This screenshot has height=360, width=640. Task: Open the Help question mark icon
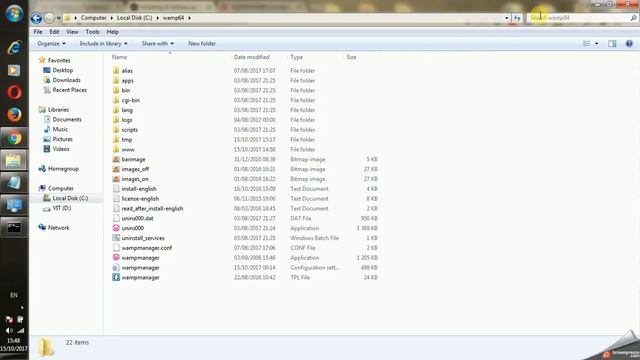pyautogui.click(x=629, y=44)
